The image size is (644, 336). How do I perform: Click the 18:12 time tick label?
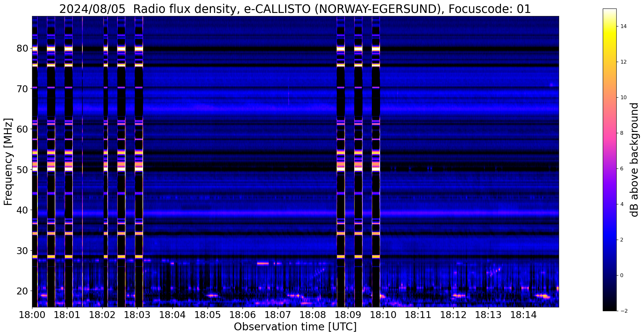453,315
